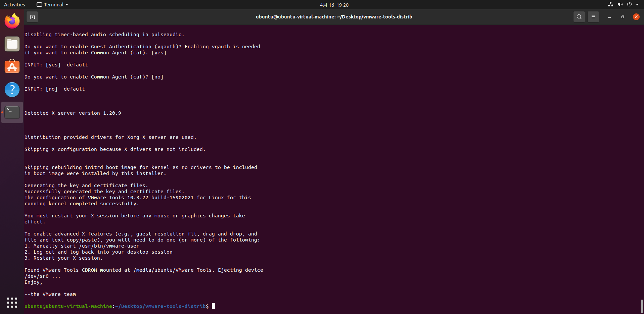The height and width of the screenshot is (314, 644).
Task: Expand the system menu arrow
Action: click(637, 5)
